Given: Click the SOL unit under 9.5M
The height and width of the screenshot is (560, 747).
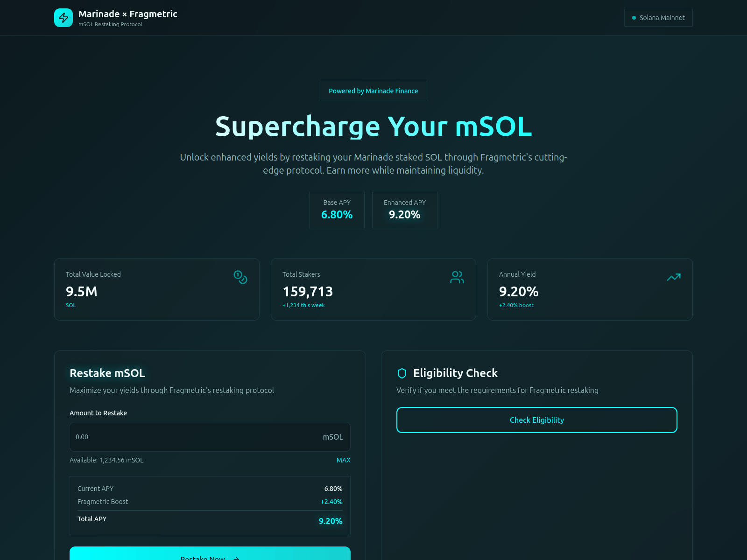Looking at the screenshot, I should [x=71, y=305].
